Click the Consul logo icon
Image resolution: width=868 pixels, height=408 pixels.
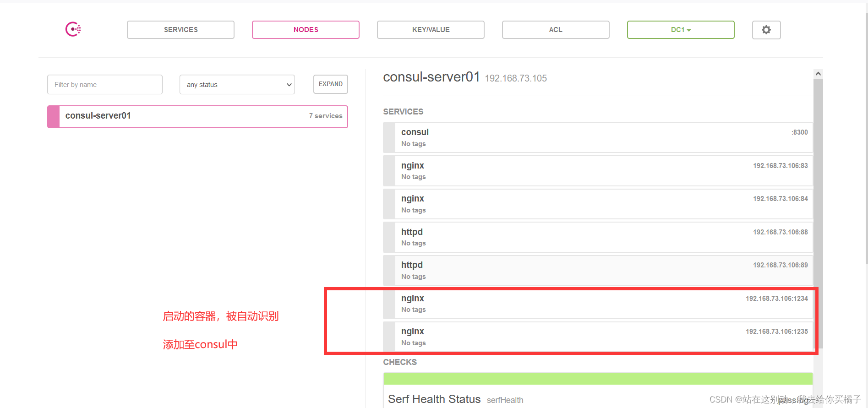pos(73,29)
